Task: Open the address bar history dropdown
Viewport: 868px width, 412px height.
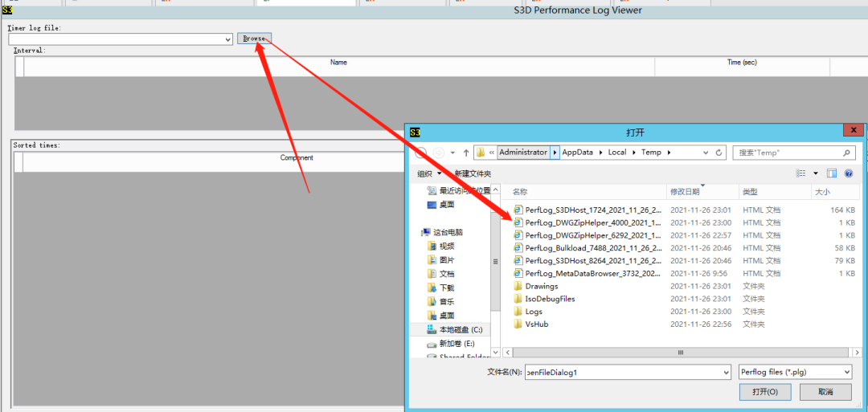Action: pos(706,153)
